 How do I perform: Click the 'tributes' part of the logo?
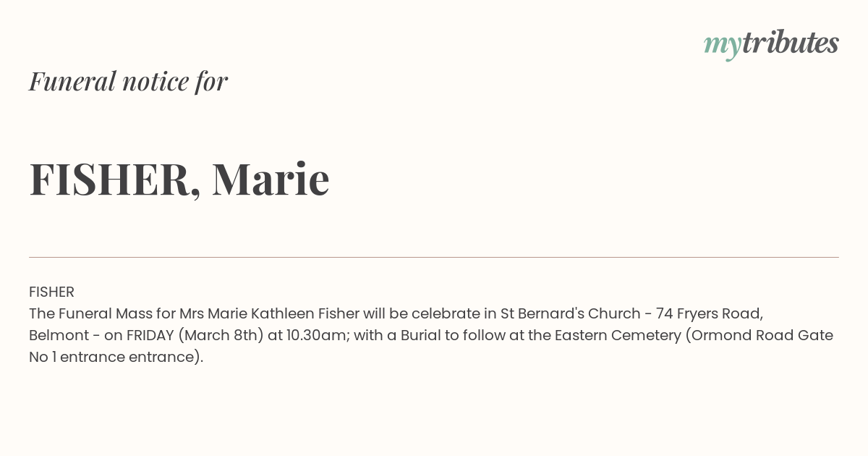(x=791, y=43)
